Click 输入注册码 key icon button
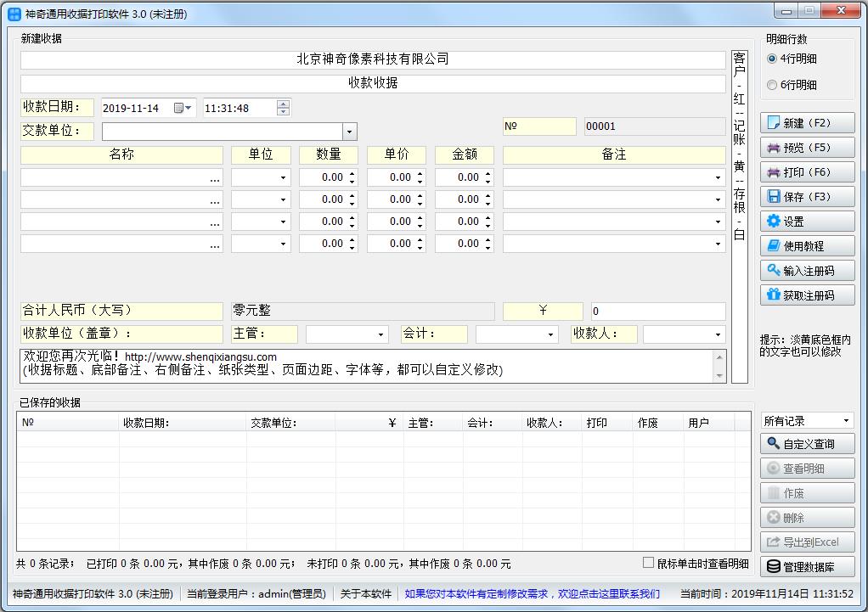The width and height of the screenshot is (868, 612). click(807, 271)
